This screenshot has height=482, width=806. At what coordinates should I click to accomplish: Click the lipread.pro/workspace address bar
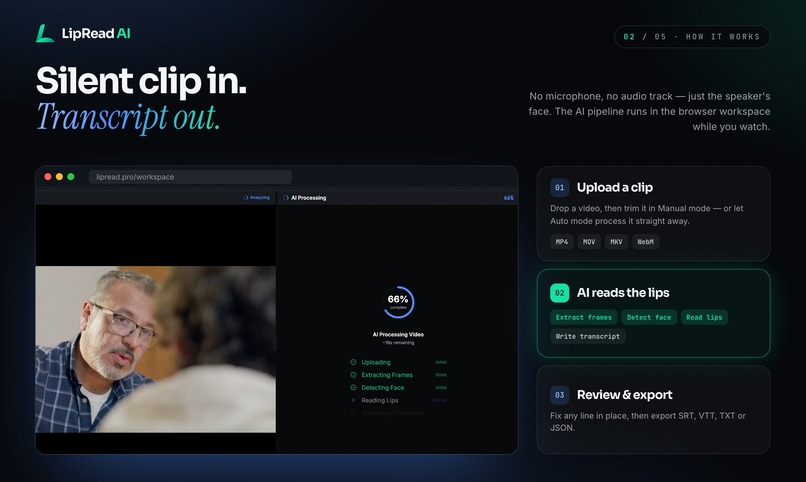click(x=190, y=177)
